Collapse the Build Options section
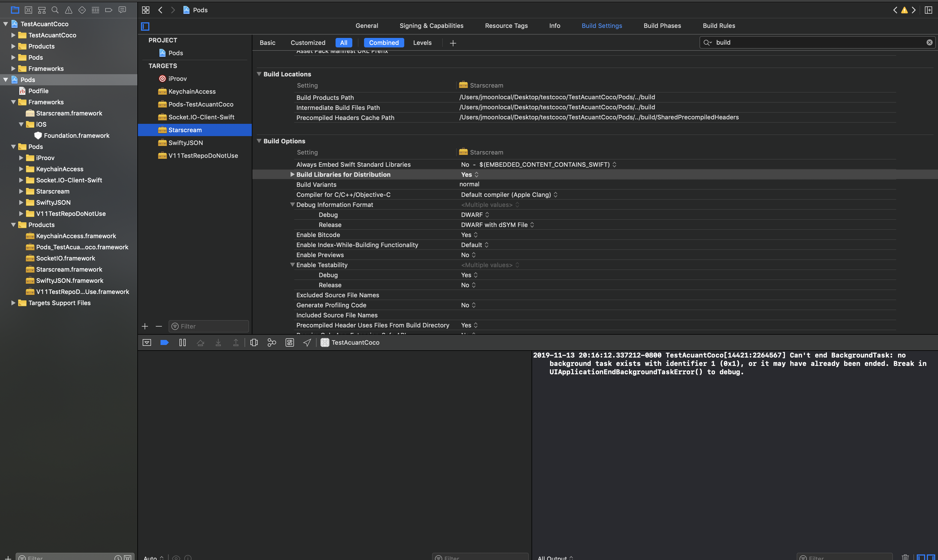Image resolution: width=938 pixels, height=560 pixels. [259, 141]
